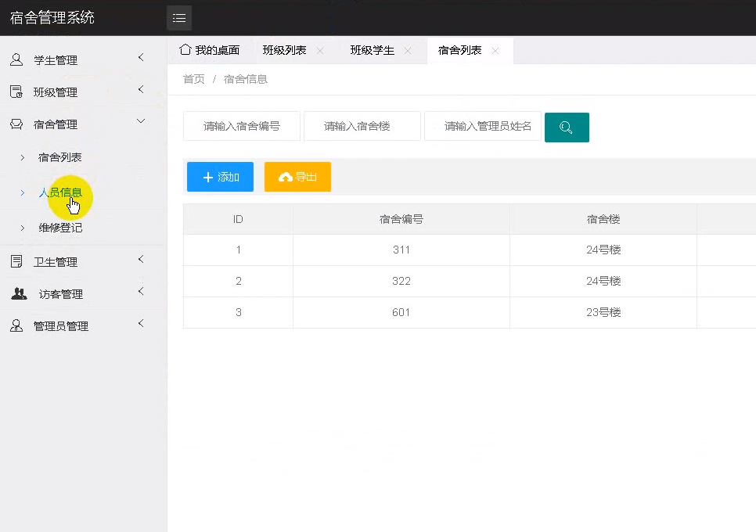756x532 pixels.
Task: Click ID cell 3 in the table
Action: pyautogui.click(x=238, y=312)
